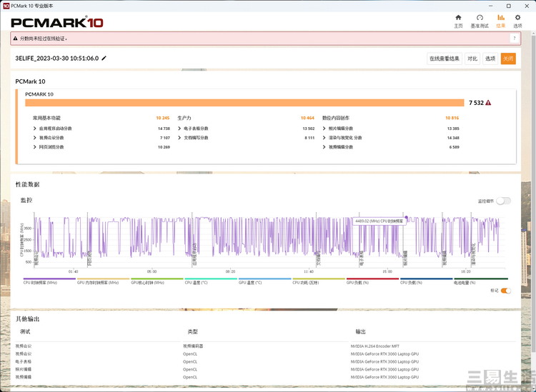Viewport: 536px width, 392px height.
Task: Click the warning triangle in the validation banner
Action: (x=15, y=39)
